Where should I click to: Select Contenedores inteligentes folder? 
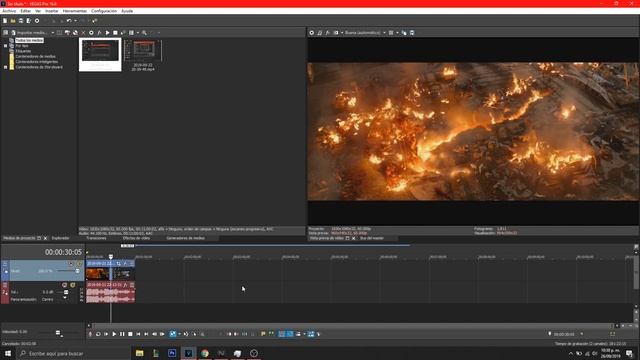[37, 62]
